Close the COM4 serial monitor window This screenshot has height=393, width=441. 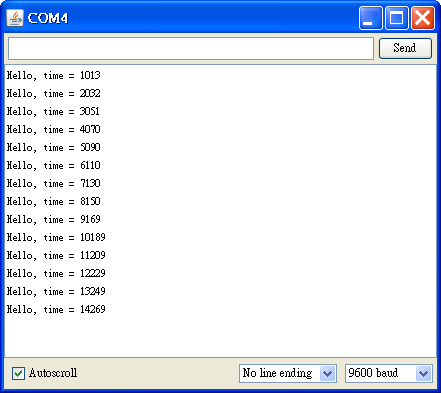pyautogui.click(x=423, y=18)
